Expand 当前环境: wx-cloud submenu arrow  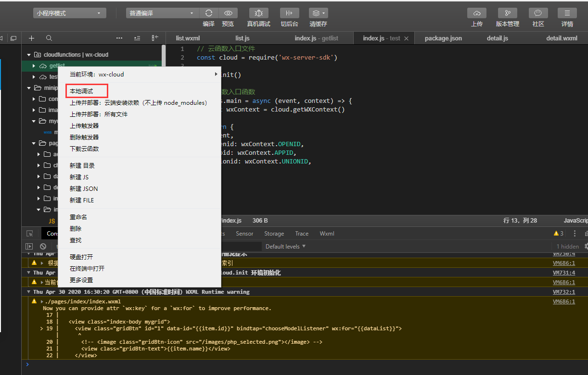point(216,74)
